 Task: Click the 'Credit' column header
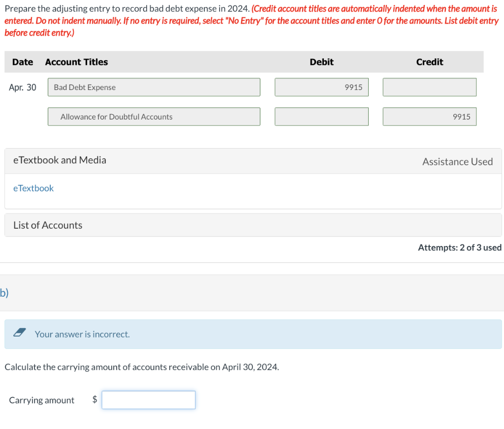click(x=429, y=62)
